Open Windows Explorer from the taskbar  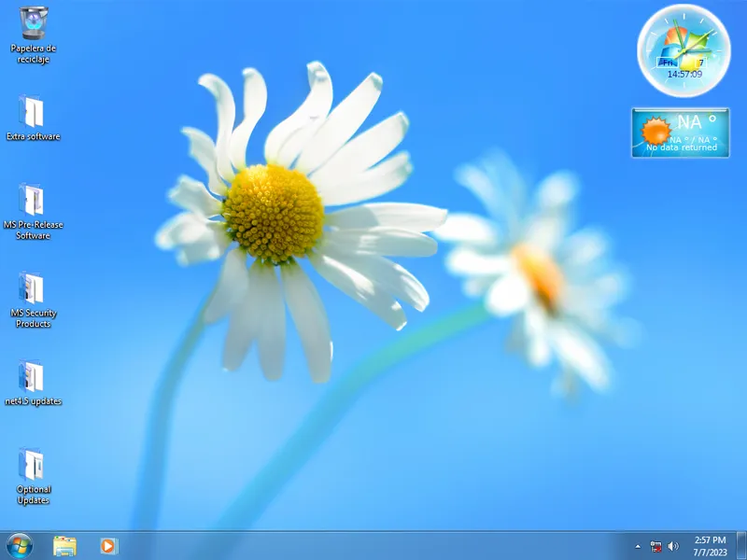coord(64,546)
